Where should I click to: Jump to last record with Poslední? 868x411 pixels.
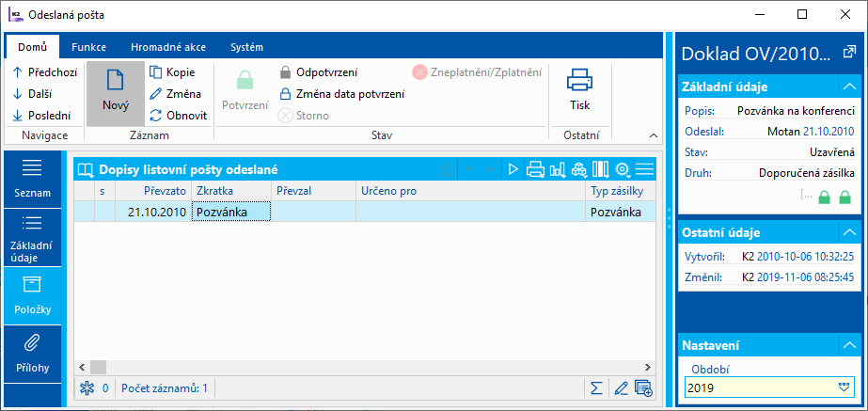coord(41,116)
